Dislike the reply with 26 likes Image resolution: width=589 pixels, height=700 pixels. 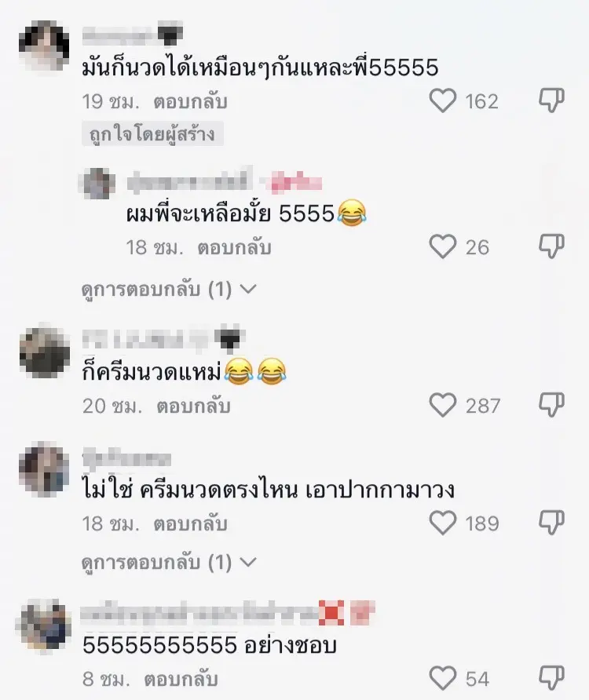[551, 246]
